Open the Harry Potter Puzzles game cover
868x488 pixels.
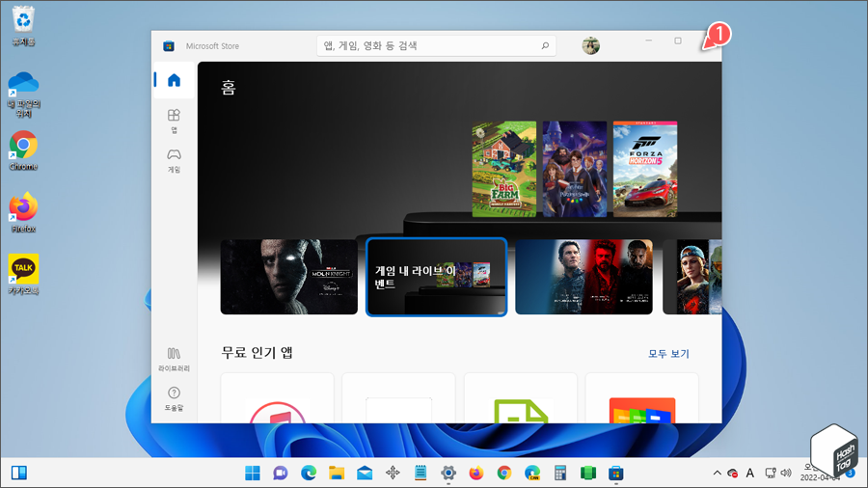coord(575,170)
